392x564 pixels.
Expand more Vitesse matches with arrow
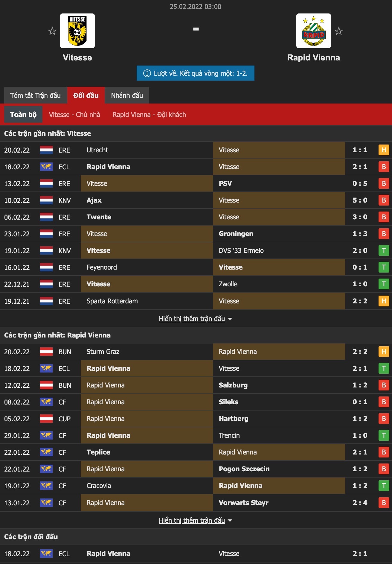click(230, 319)
